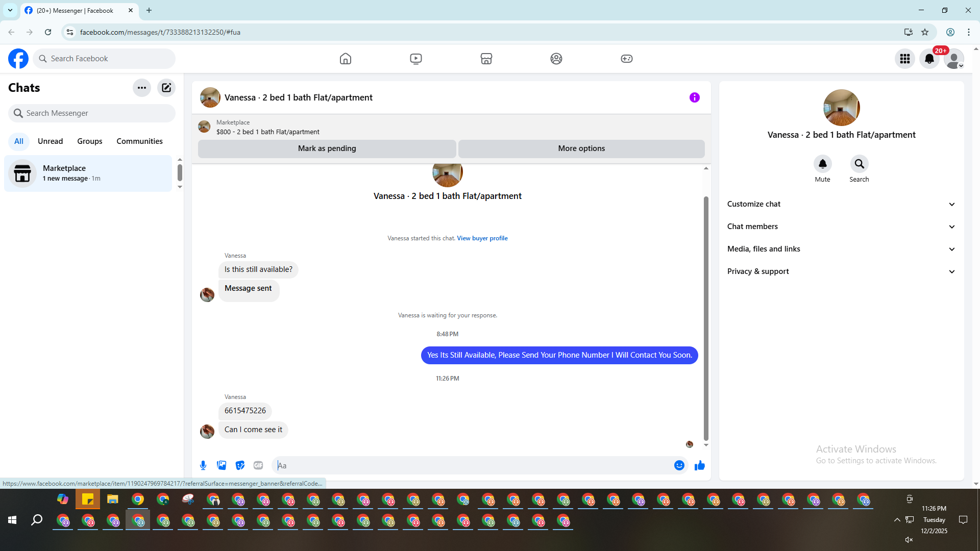Click the conversation vertical scrollbar
The width and height of the screenshot is (980, 551).
706,316
